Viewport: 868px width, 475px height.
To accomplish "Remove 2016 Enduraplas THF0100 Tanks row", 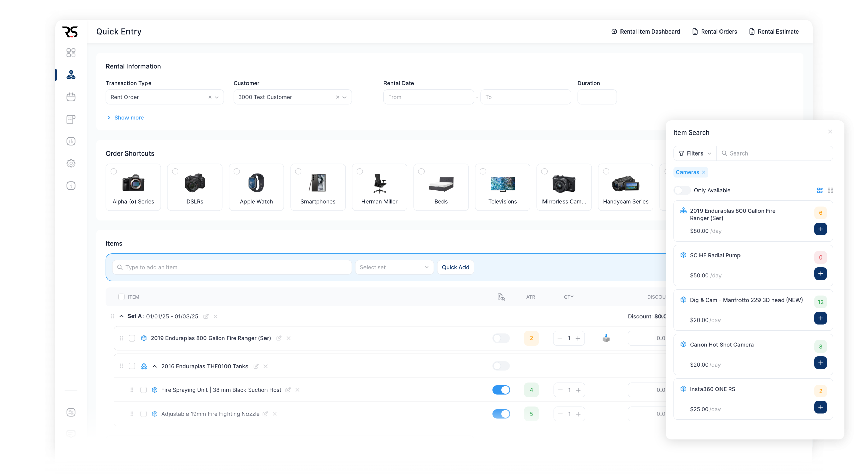I will tap(265, 366).
